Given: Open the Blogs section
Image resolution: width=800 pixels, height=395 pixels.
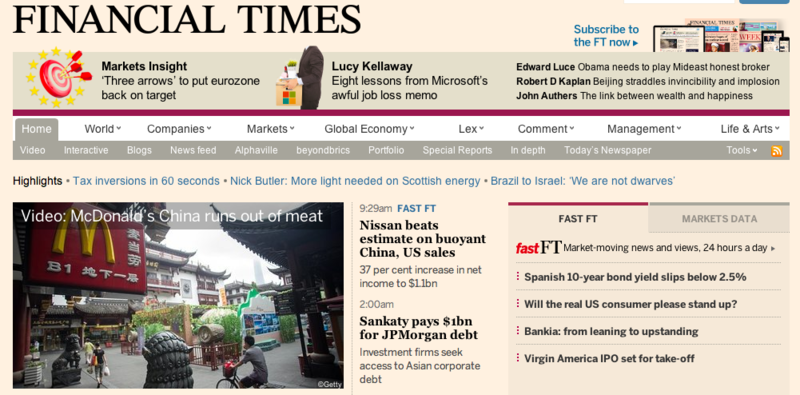Looking at the screenshot, I should tap(139, 151).
